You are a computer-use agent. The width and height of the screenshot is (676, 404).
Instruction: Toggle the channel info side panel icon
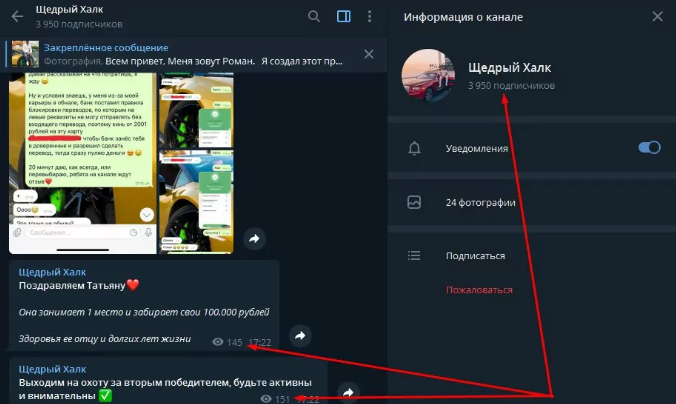(x=344, y=16)
